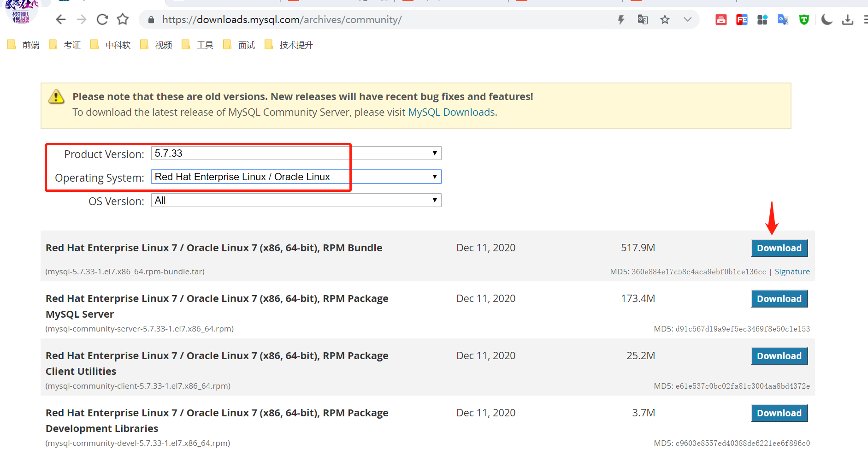Screen dimensions: 868x450
Task: Click the red calendar extension icon
Action: point(721,19)
